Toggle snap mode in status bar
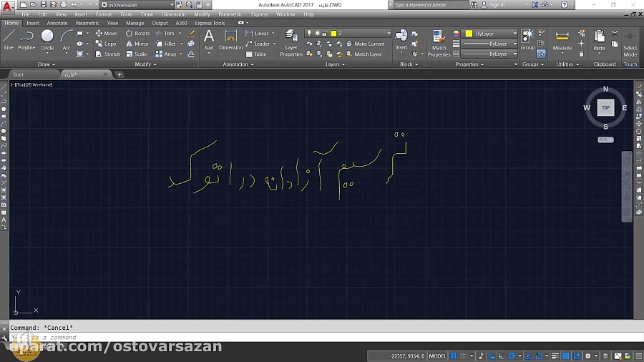The width and height of the screenshot is (644, 362). pos(463,356)
